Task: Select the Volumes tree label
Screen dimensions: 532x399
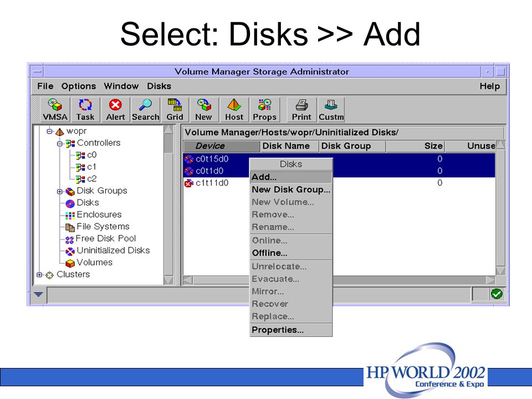Action: (x=94, y=262)
